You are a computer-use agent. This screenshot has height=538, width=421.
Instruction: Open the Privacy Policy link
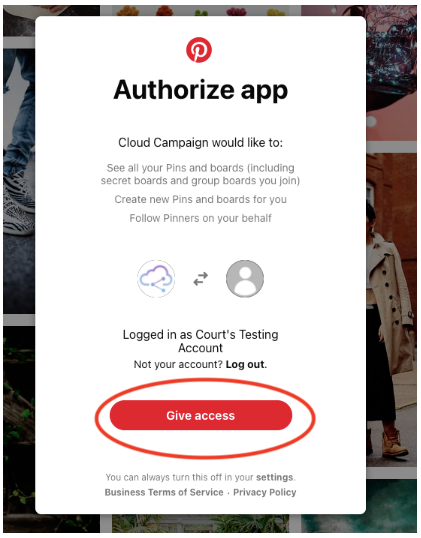265,492
